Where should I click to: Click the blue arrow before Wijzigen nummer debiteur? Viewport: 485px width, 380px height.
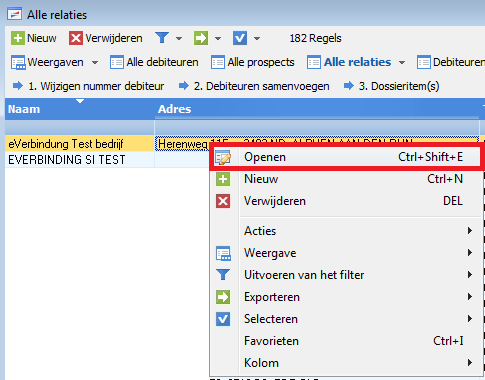point(18,86)
